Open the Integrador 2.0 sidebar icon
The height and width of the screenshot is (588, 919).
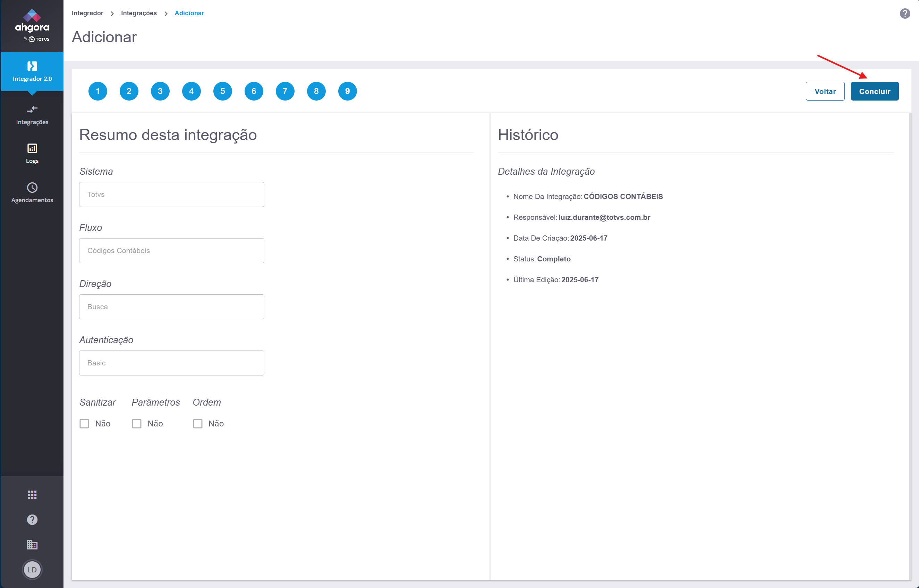click(32, 67)
